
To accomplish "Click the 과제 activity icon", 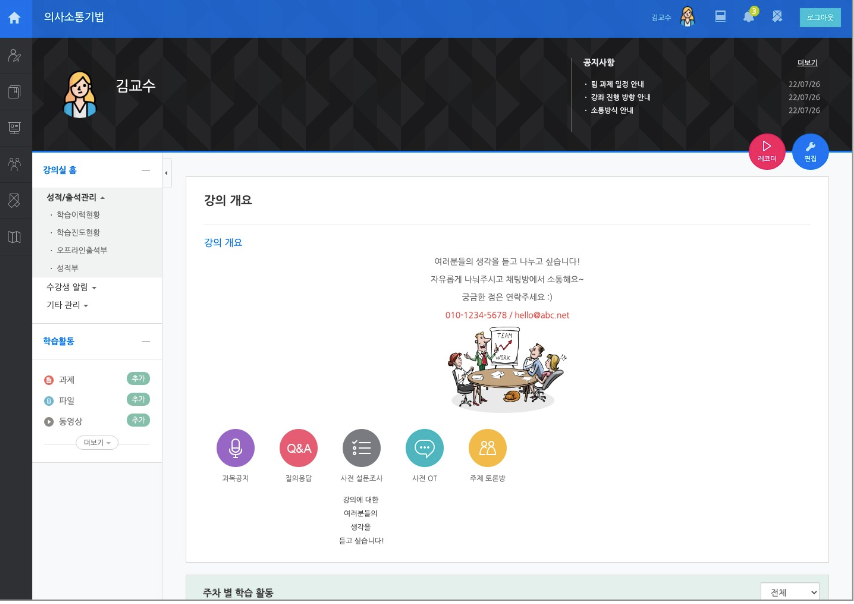I will pos(48,380).
